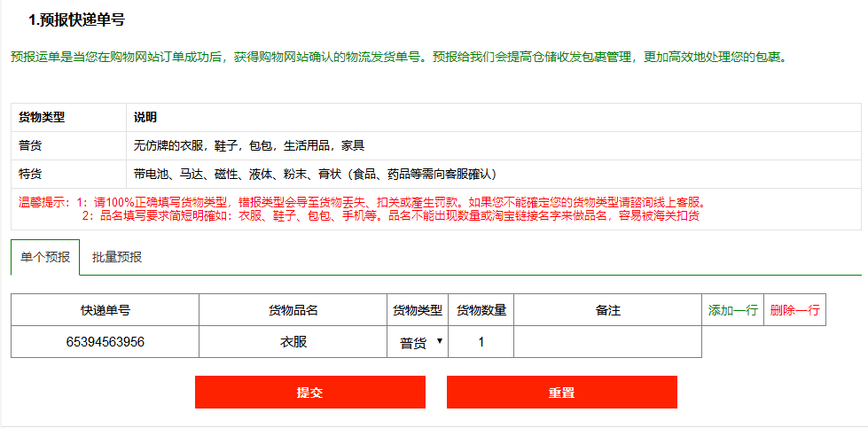Screen dimensions: 868x428
Task: Click the 提交 button
Action: click(309, 393)
